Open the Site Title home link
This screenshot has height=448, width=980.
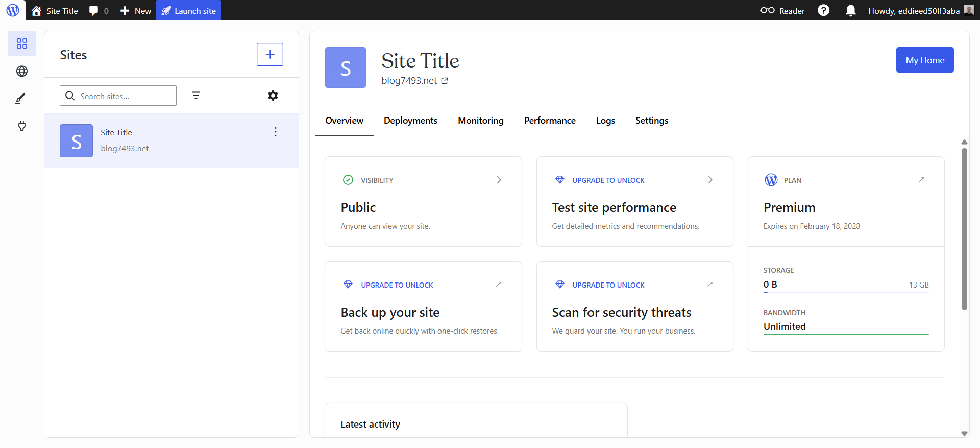pos(55,11)
